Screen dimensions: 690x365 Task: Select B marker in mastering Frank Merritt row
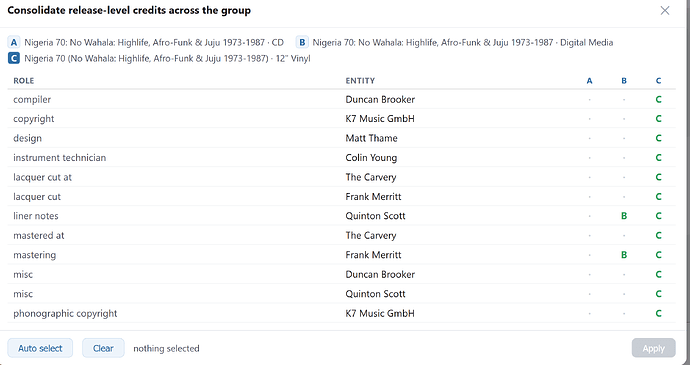point(624,254)
